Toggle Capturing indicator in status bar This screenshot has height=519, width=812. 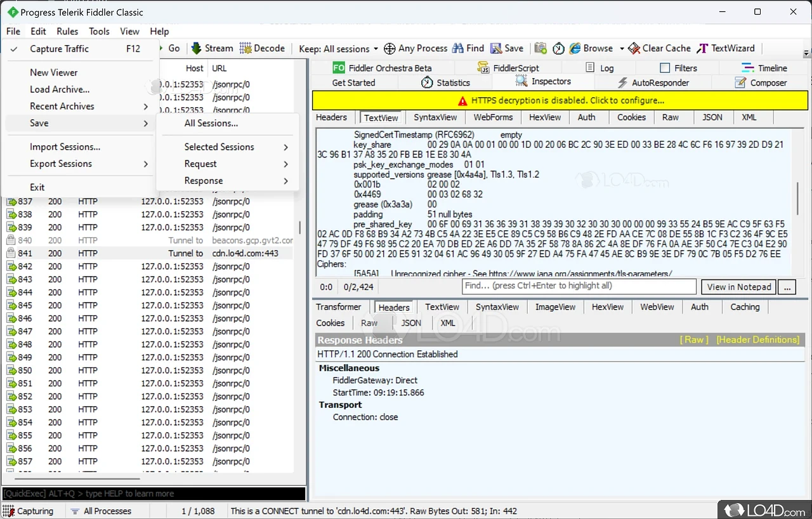[29, 511]
